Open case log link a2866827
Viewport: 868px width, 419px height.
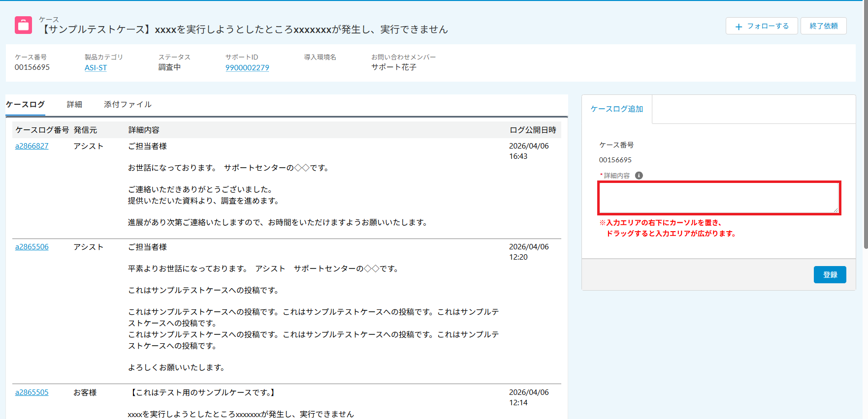(32, 146)
